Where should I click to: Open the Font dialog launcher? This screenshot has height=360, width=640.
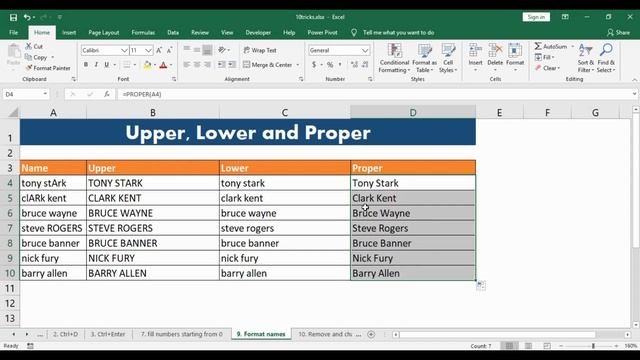[174, 79]
